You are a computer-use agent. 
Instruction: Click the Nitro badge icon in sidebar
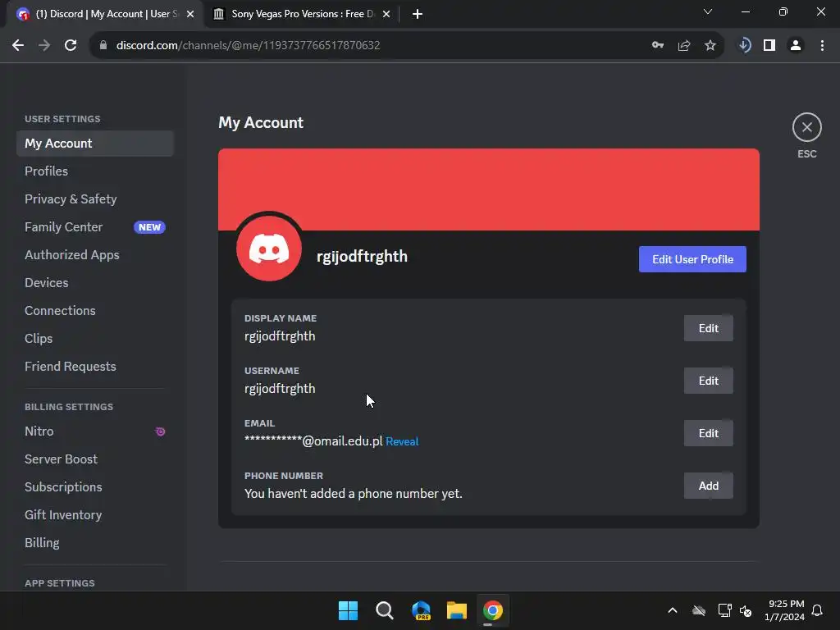pos(160,431)
